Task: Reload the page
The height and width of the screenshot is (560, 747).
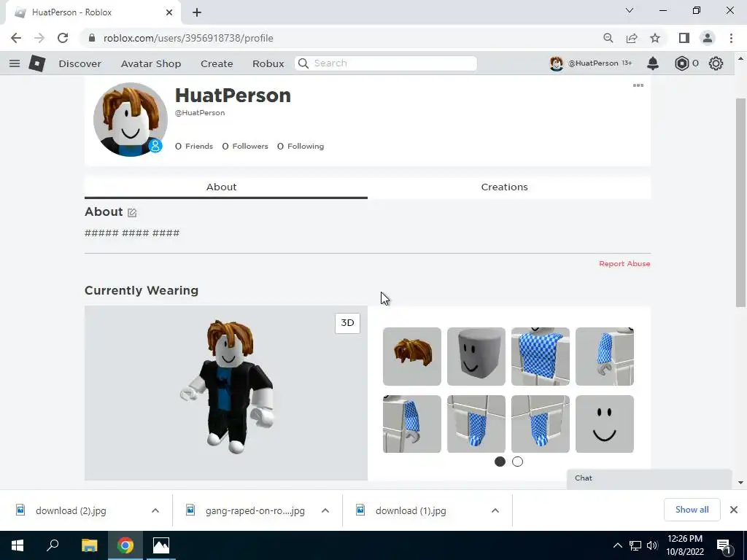Action: click(x=63, y=38)
